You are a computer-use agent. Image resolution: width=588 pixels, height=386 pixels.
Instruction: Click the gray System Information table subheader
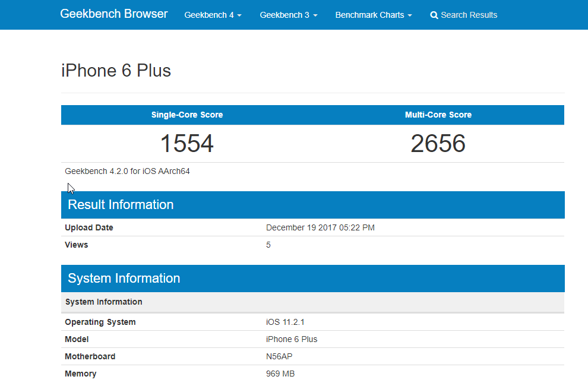point(313,302)
